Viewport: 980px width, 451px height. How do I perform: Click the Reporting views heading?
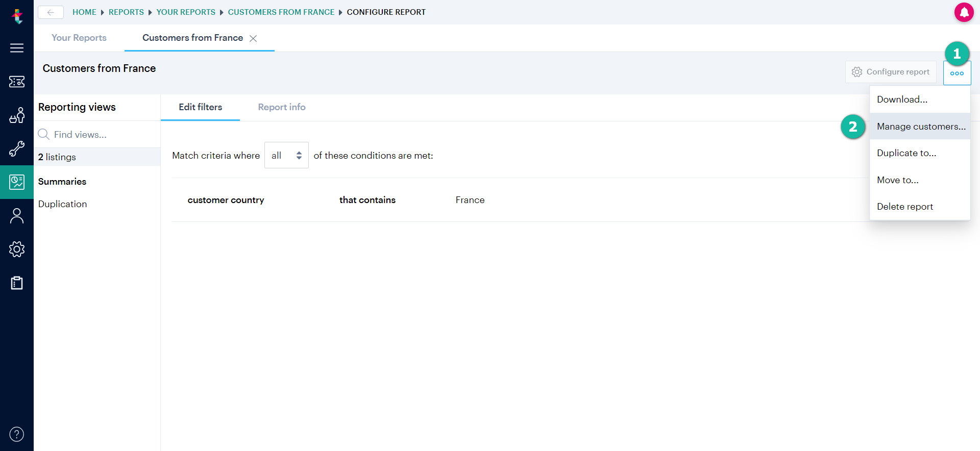[x=77, y=107]
